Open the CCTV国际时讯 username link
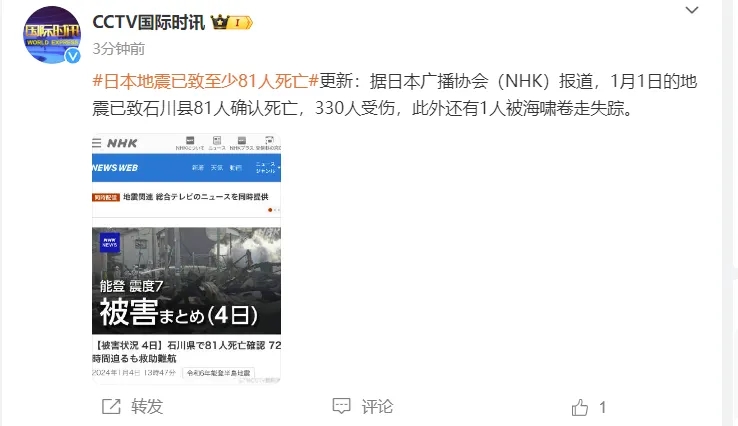Image resolution: width=738 pixels, height=426 pixels. coord(149,22)
